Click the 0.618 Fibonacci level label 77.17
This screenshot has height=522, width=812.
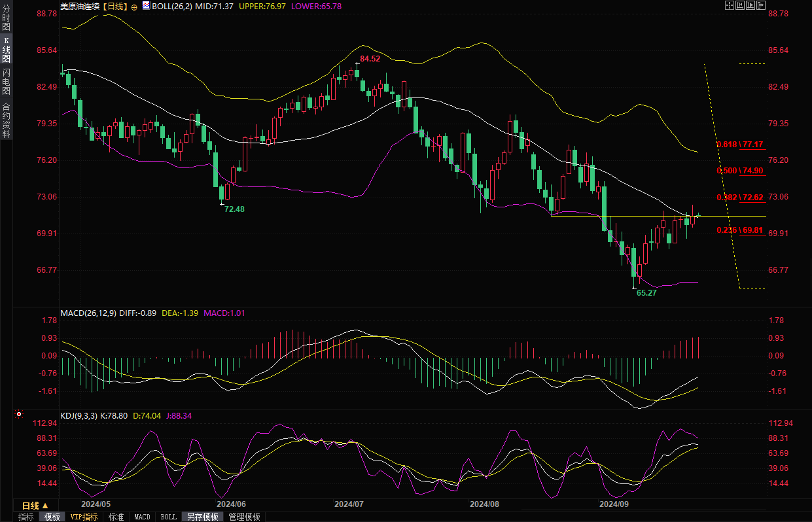coord(752,145)
